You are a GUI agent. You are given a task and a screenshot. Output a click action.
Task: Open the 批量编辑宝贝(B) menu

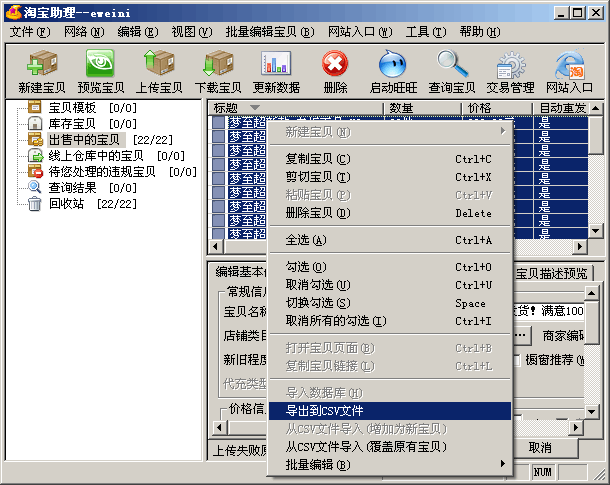click(x=270, y=32)
